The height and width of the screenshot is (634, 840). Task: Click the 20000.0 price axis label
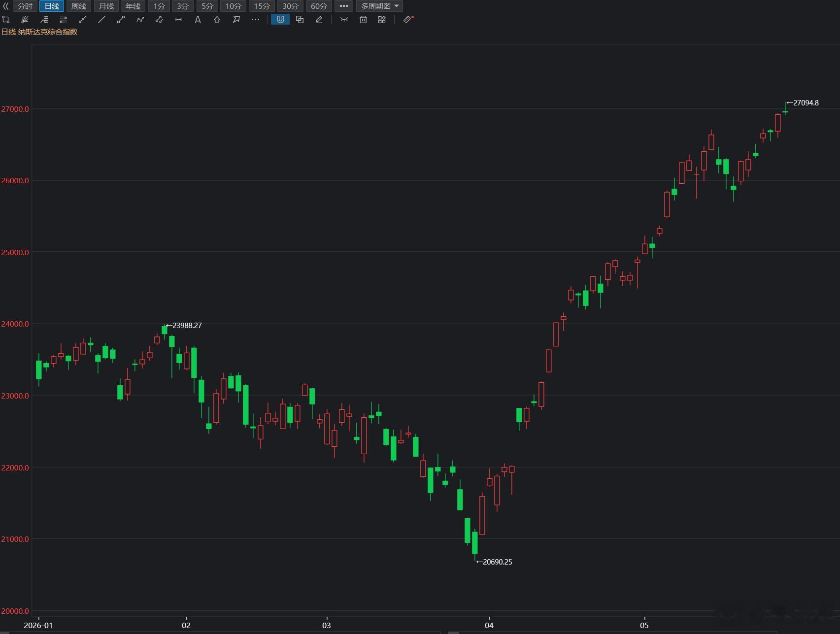pyautogui.click(x=15, y=611)
